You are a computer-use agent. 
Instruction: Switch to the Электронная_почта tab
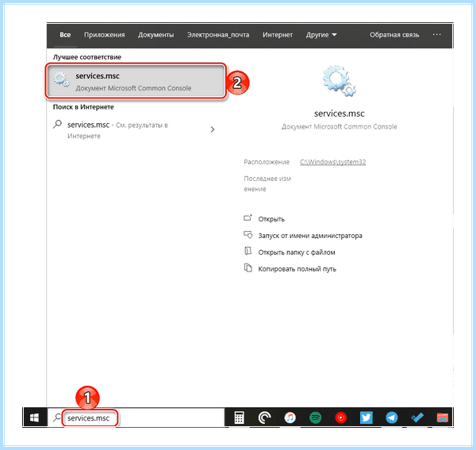pos(218,35)
